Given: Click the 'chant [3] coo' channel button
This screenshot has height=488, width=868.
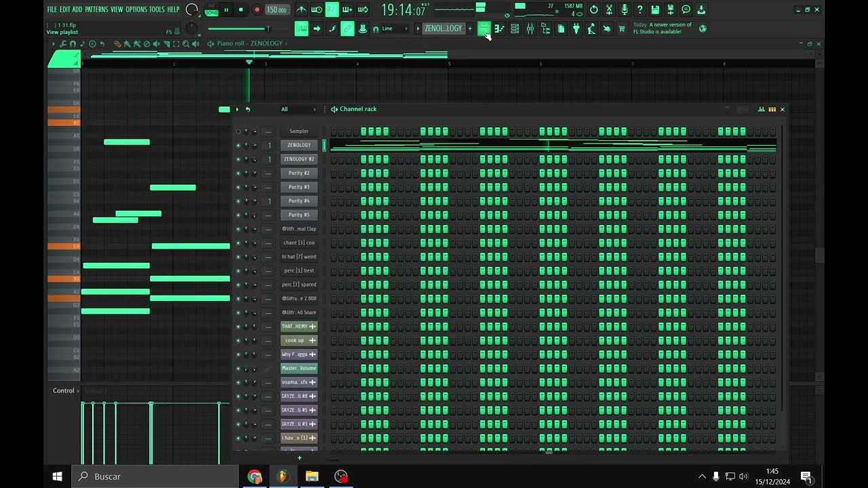Looking at the screenshot, I should click(x=299, y=243).
